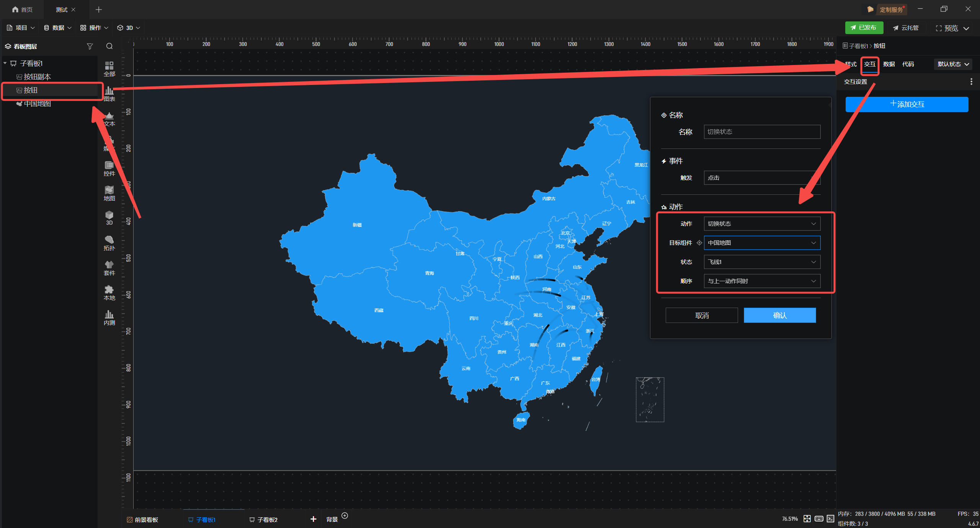This screenshot has width=980, height=528.
Task: Switch to the 数据 tab in properties panel
Action: pyautogui.click(x=889, y=64)
